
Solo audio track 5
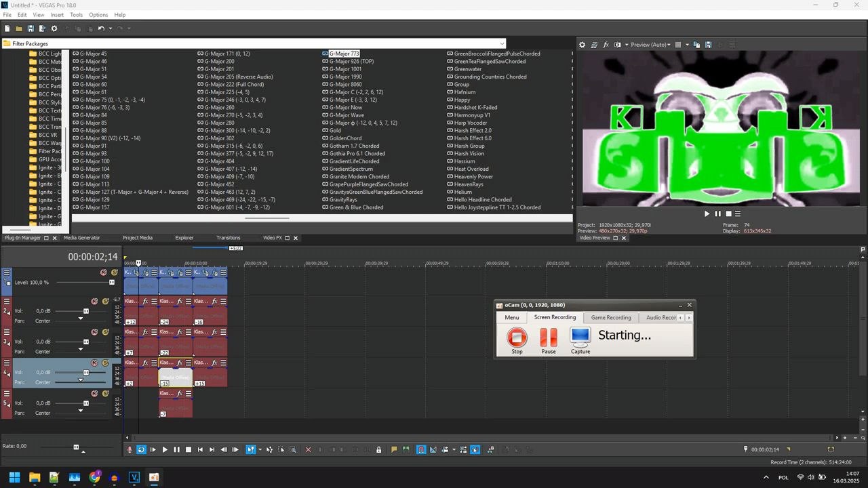[105, 394]
